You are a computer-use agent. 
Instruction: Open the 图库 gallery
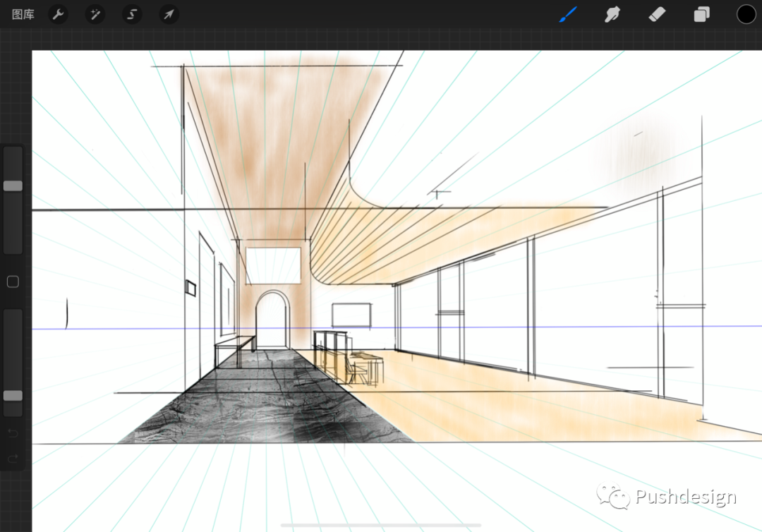[x=23, y=14]
